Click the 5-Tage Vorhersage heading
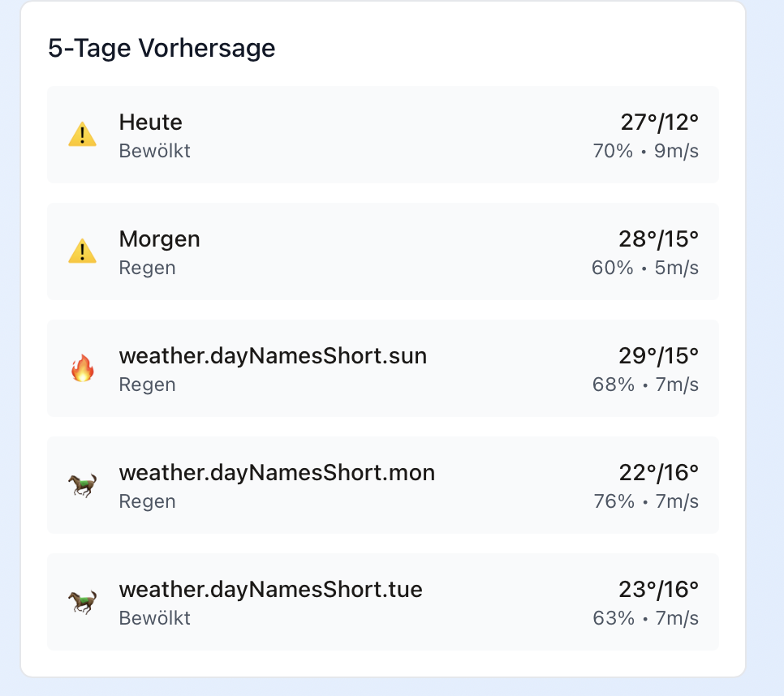This screenshot has height=696, width=784. (162, 49)
